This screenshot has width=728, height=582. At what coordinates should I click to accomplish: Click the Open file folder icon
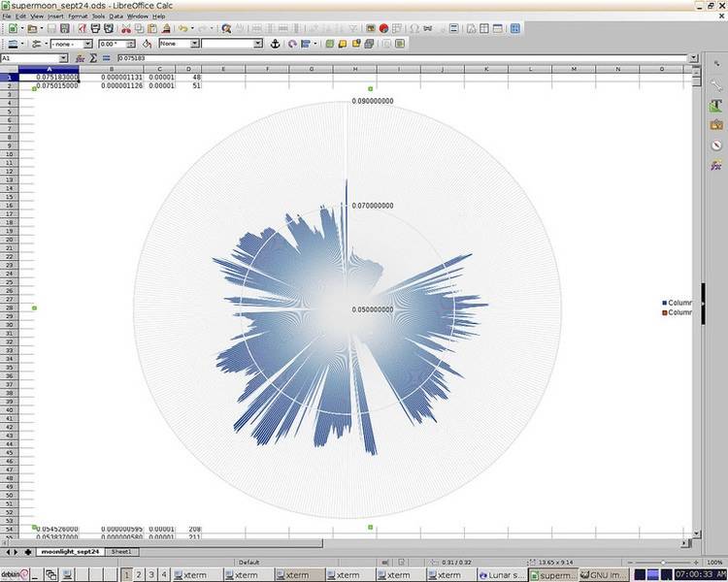coord(32,29)
